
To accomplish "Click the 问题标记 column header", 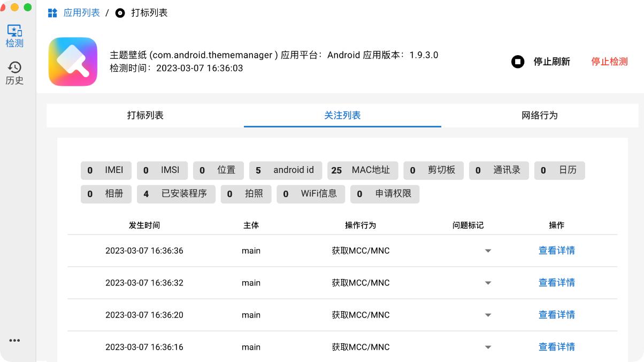I will pos(468,225).
